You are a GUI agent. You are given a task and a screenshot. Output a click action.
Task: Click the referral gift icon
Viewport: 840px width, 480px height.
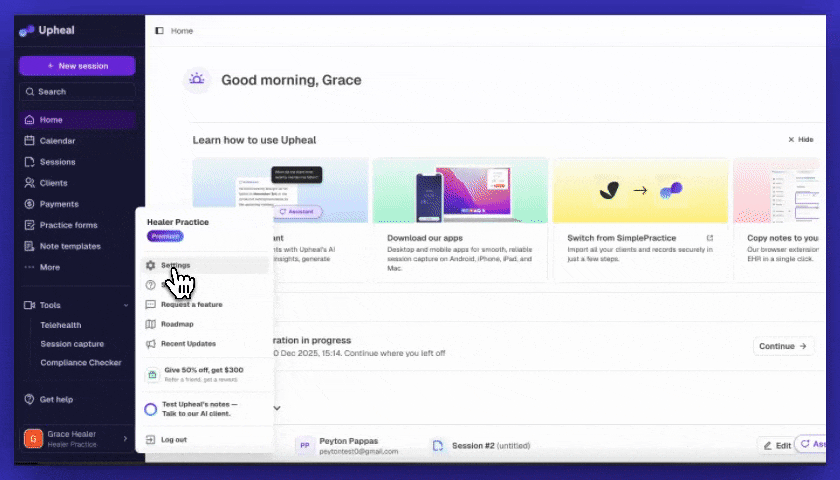point(152,375)
